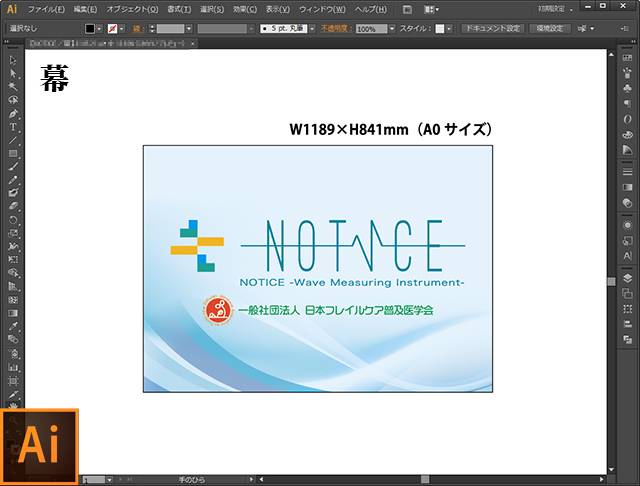Select the Pen tool
This screenshot has width=640, height=486.
(x=13, y=113)
